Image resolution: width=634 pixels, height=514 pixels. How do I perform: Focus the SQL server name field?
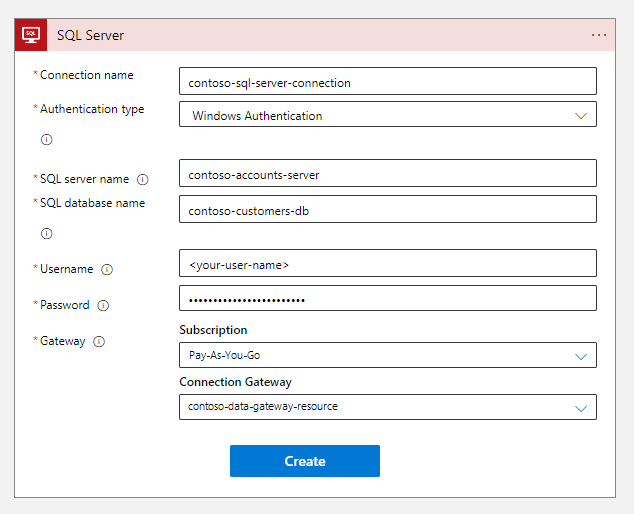pyautogui.click(x=387, y=173)
